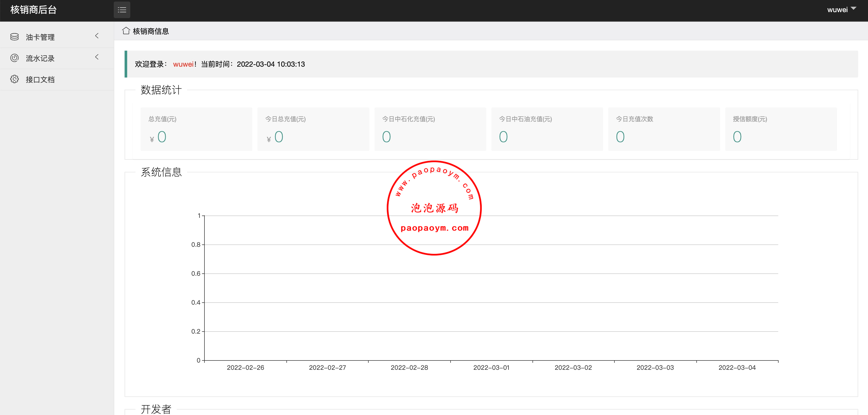Click the 2022-03-04 chart axis label

737,367
